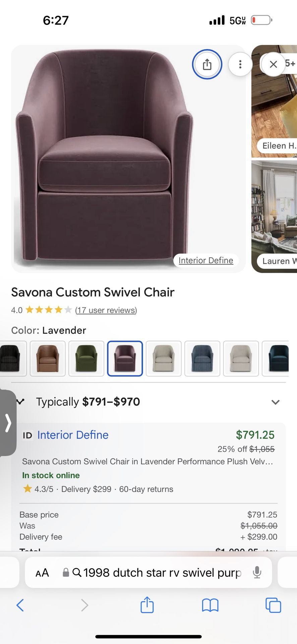Select the brown leather chair swatch
The image size is (297, 644).
(x=48, y=359)
